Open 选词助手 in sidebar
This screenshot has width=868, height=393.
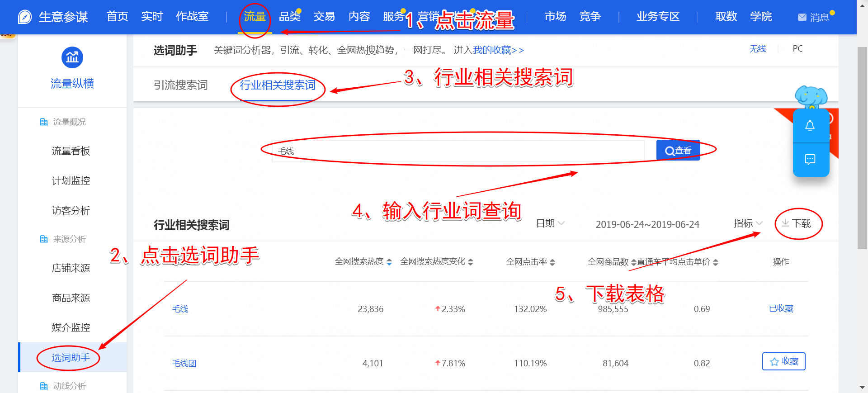click(x=71, y=358)
